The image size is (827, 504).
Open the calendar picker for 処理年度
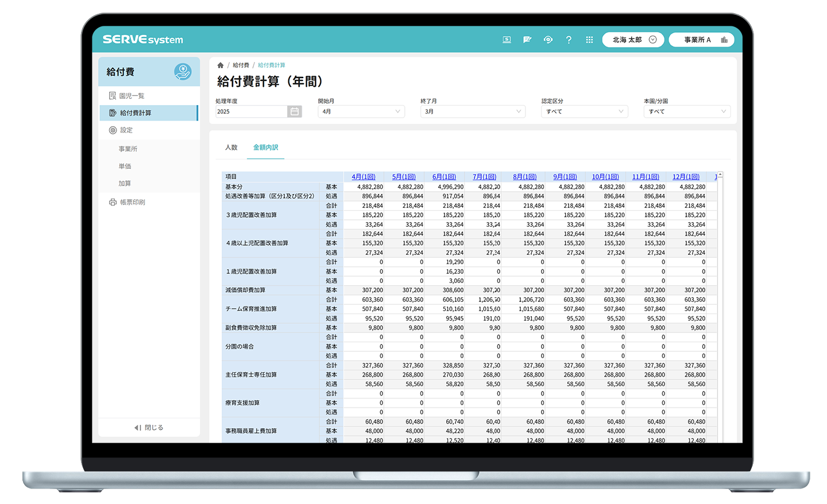click(x=294, y=111)
